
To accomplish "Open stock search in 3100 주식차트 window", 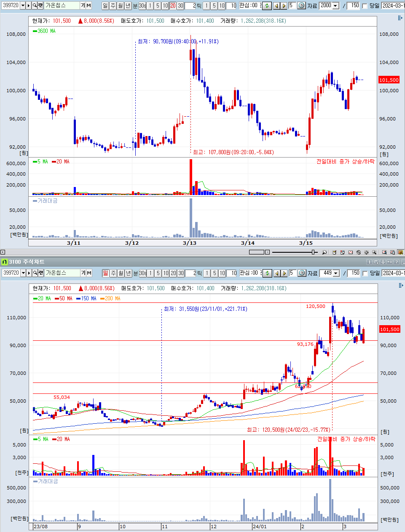I will coord(35,273).
